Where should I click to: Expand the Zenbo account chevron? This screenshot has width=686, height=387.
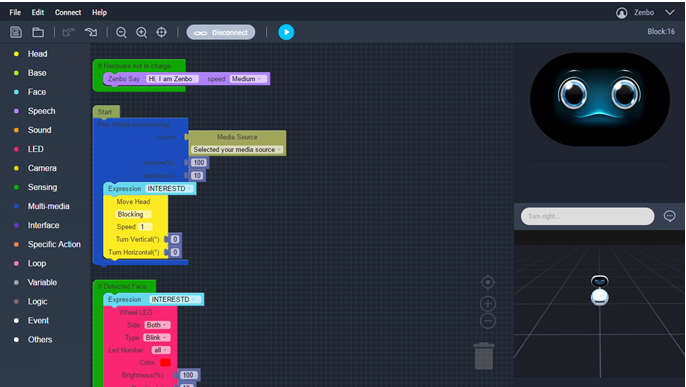coord(670,13)
